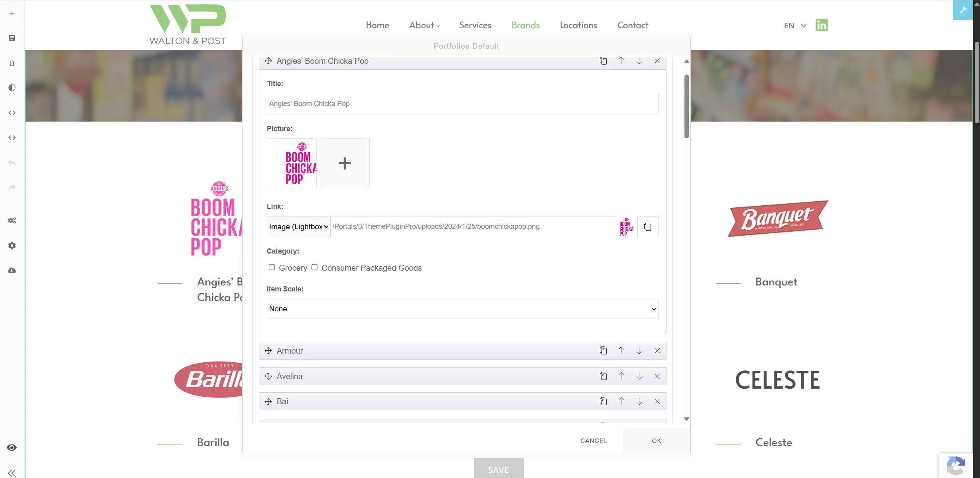
Task: Check the Grocery category checkbox
Action: pos(272,268)
